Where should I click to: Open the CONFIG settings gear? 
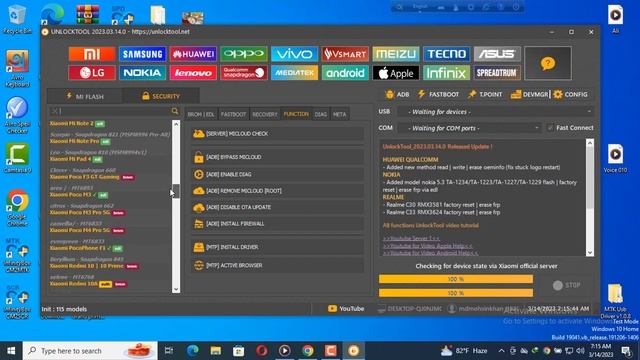point(571,94)
